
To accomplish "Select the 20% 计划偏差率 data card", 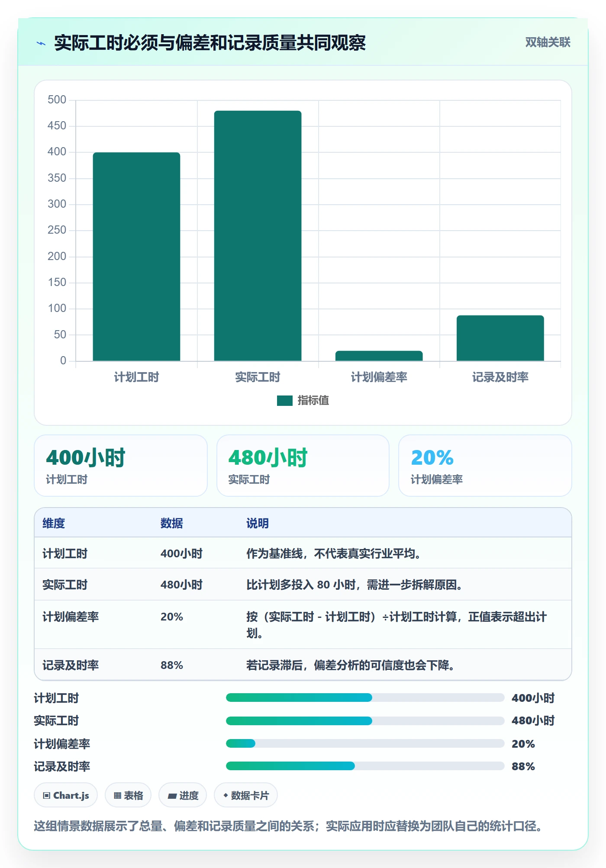I will pyautogui.click(x=485, y=466).
